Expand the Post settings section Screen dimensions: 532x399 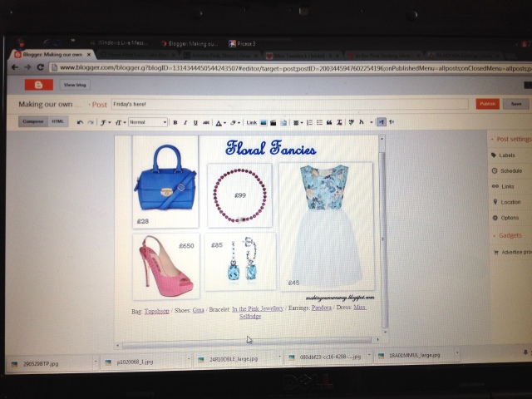(x=510, y=139)
